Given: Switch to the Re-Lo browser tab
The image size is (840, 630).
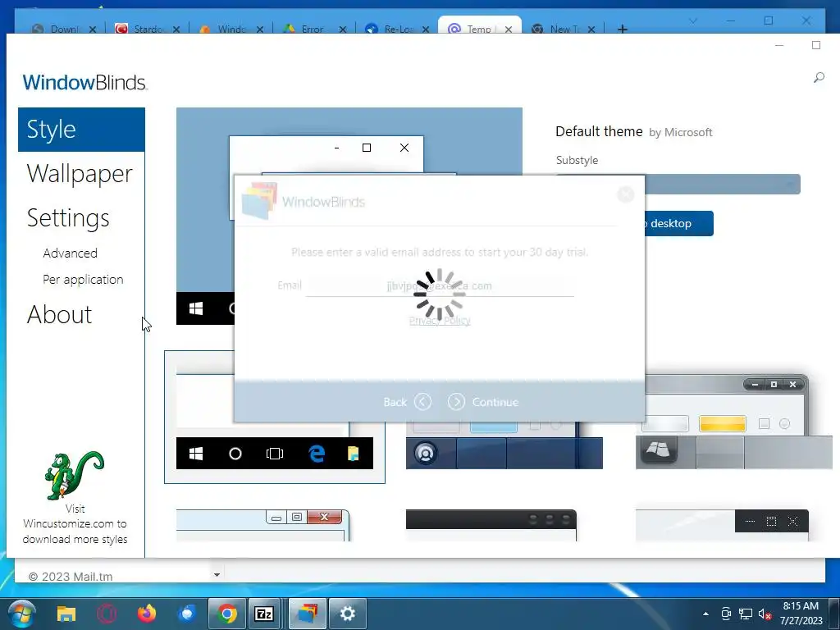Looking at the screenshot, I should (391, 29).
